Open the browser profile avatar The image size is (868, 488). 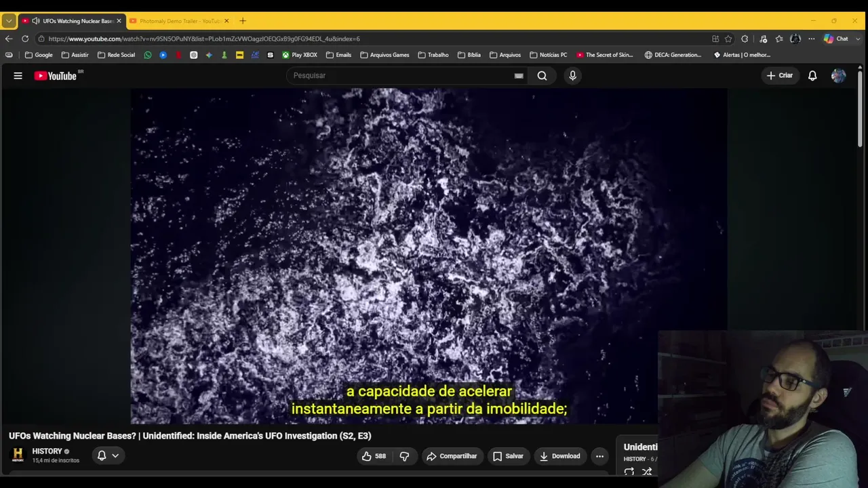click(795, 39)
